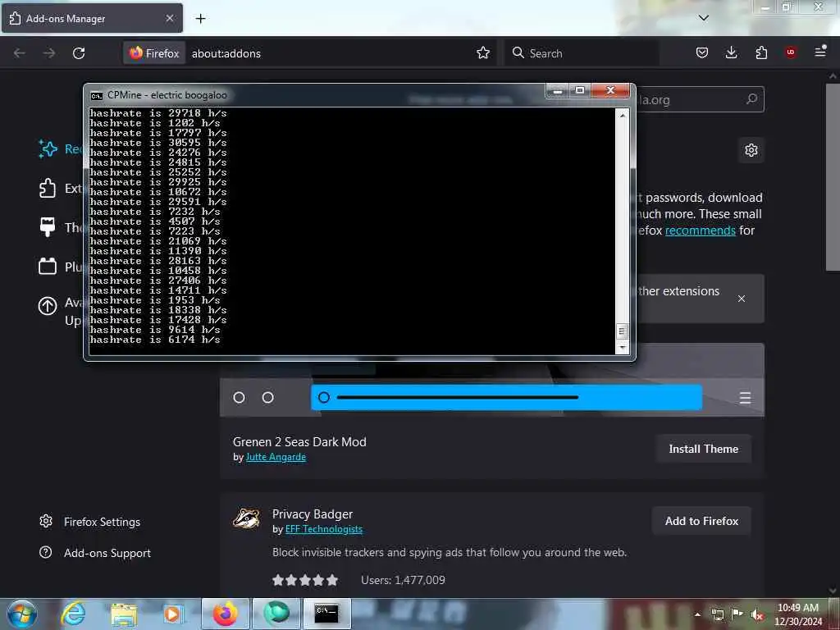Open the Extensions puzzle-piece toolbar icon
This screenshot has width=840, height=630.
click(x=761, y=52)
